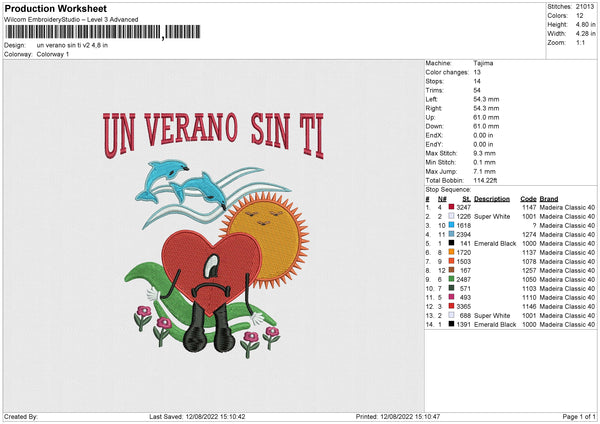This screenshot has width=600, height=424.
Task: Click thread code "1050"
Action: pyautogui.click(x=529, y=279)
